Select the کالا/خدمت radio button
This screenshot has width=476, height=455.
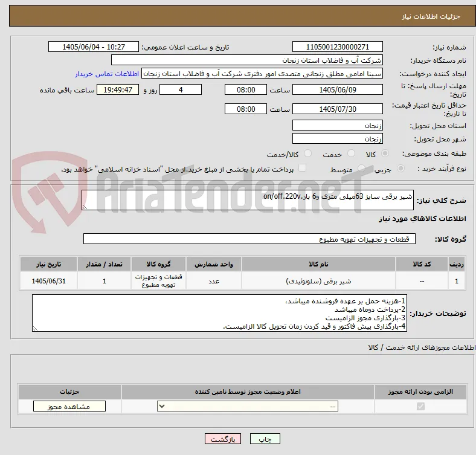[308, 153]
